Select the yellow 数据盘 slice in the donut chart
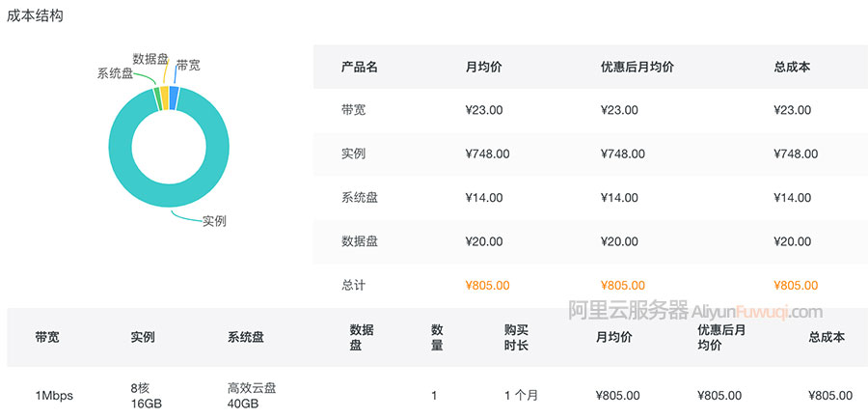Viewport: 868px width, 419px height. (x=165, y=96)
